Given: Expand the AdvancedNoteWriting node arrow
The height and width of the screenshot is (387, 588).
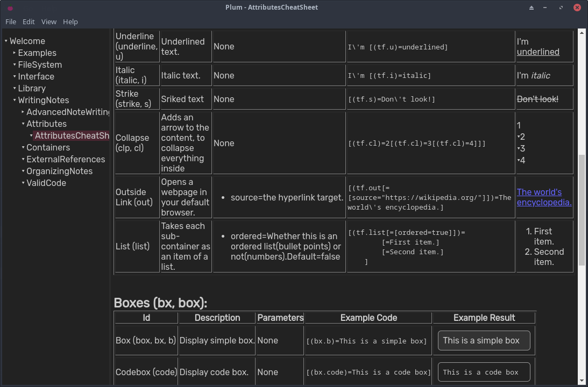Looking at the screenshot, I should click(23, 112).
